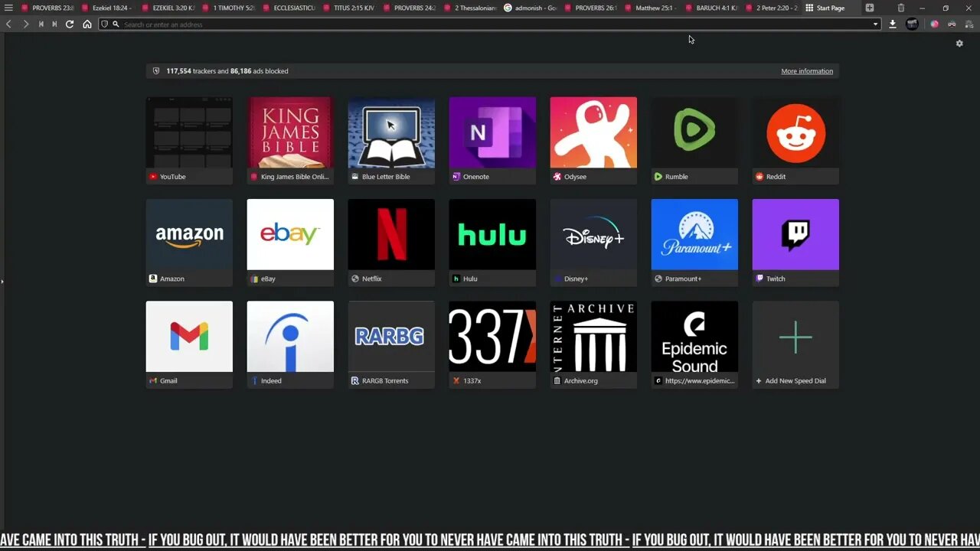Click the rightmost extension icon in toolbar
Viewport: 980px width, 551px height.
[x=969, y=24]
